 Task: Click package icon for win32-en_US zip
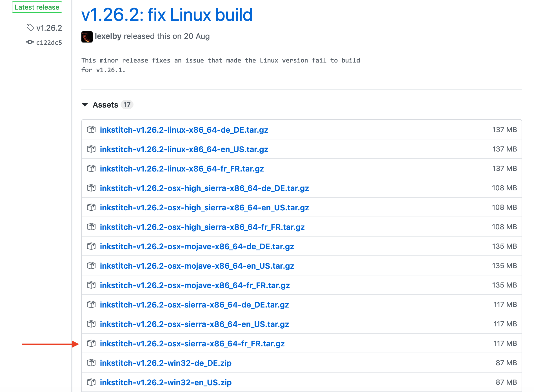point(91,382)
